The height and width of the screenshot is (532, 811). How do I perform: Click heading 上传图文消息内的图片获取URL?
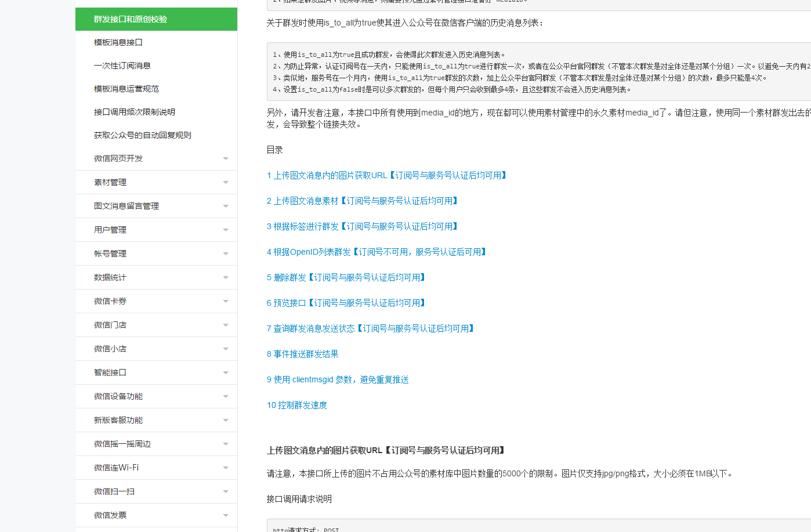pyautogui.click(x=386, y=450)
